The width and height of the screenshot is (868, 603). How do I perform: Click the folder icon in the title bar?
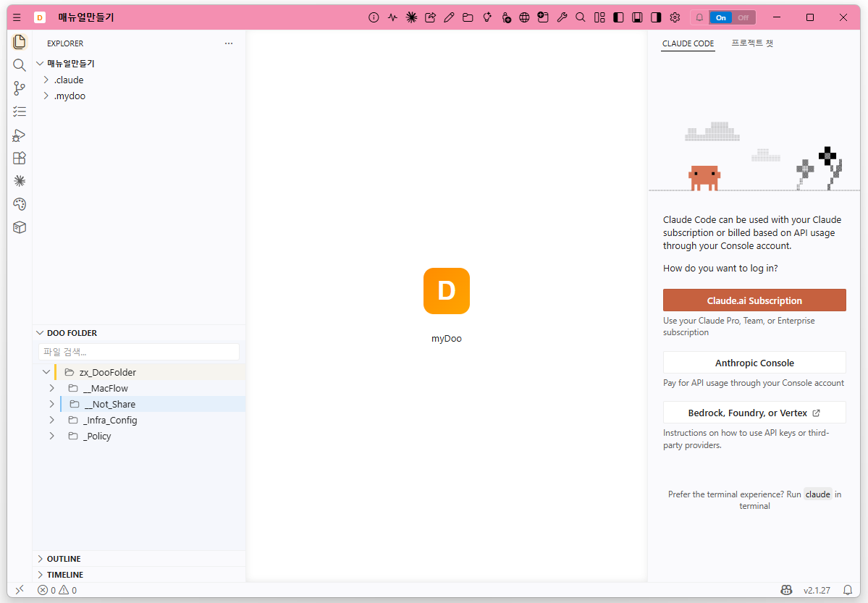468,17
